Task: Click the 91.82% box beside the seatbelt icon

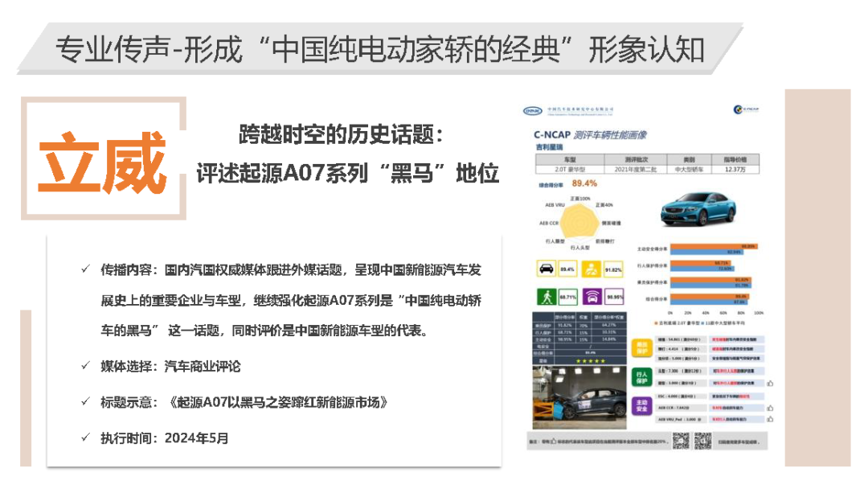Action: click(613, 269)
